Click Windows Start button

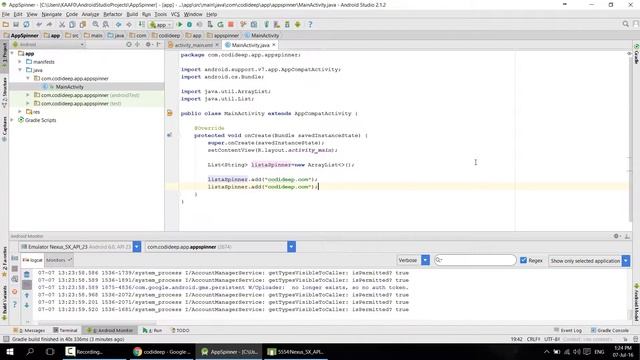point(10,351)
